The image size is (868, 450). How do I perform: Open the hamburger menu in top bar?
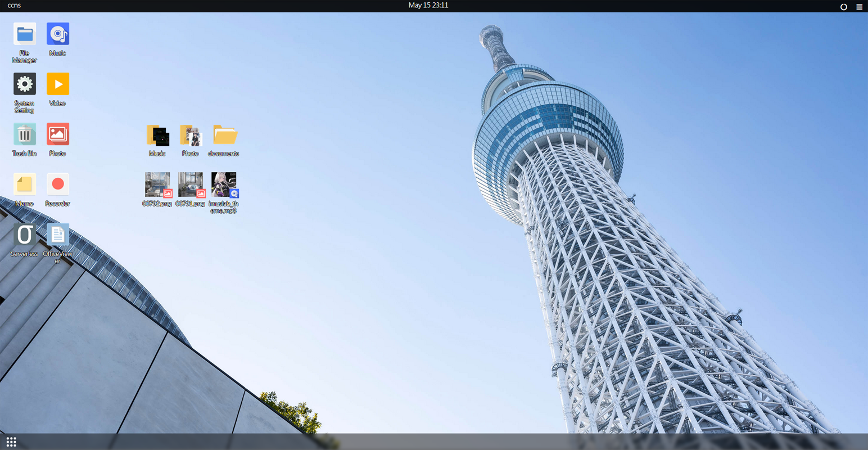click(859, 7)
